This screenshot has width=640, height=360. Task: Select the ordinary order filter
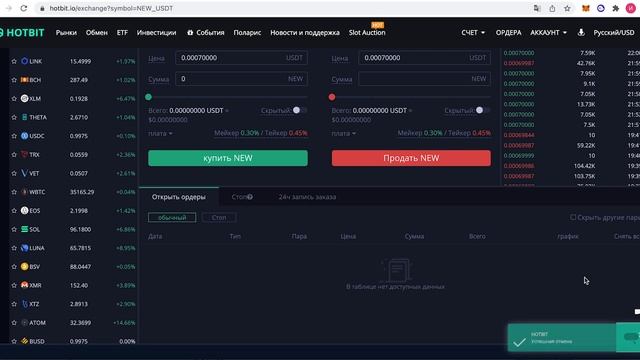(172, 218)
